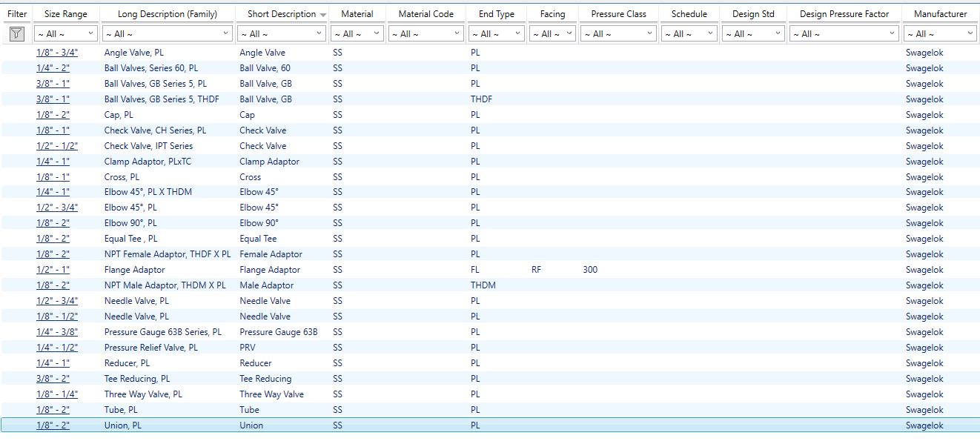Viewport: 980px width, 444px height.
Task: Open the Short Description filter dropdown
Action: pos(282,33)
